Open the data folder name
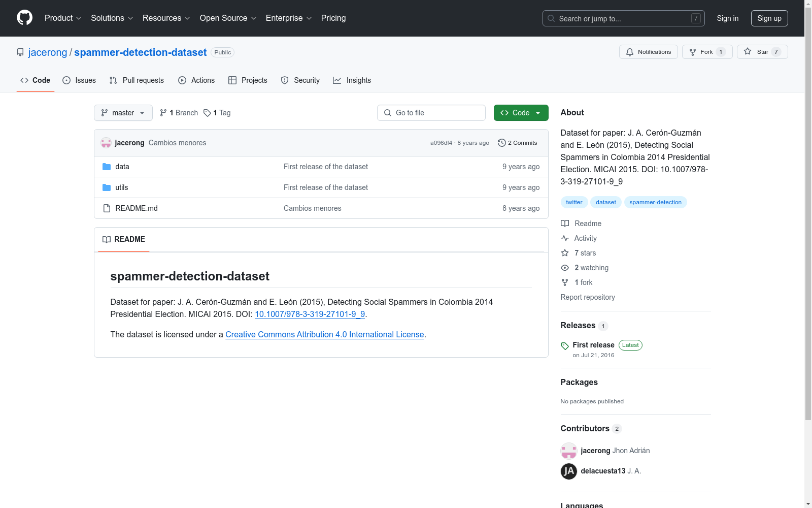 pyautogui.click(x=122, y=167)
